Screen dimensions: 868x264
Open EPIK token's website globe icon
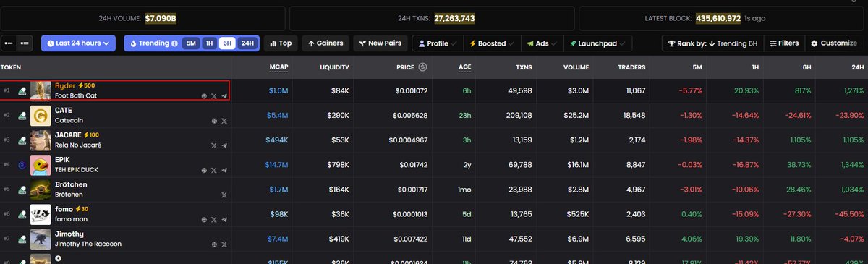(205, 170)
